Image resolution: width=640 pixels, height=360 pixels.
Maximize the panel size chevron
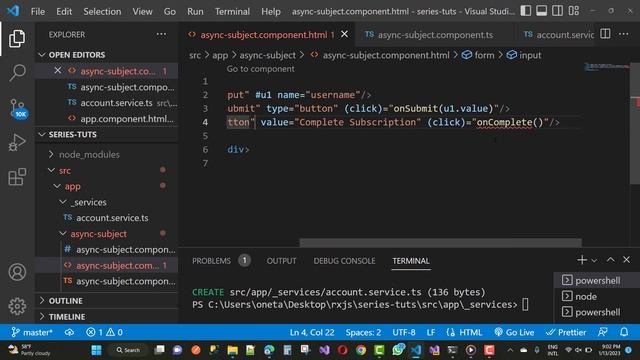tap(610, 260)
